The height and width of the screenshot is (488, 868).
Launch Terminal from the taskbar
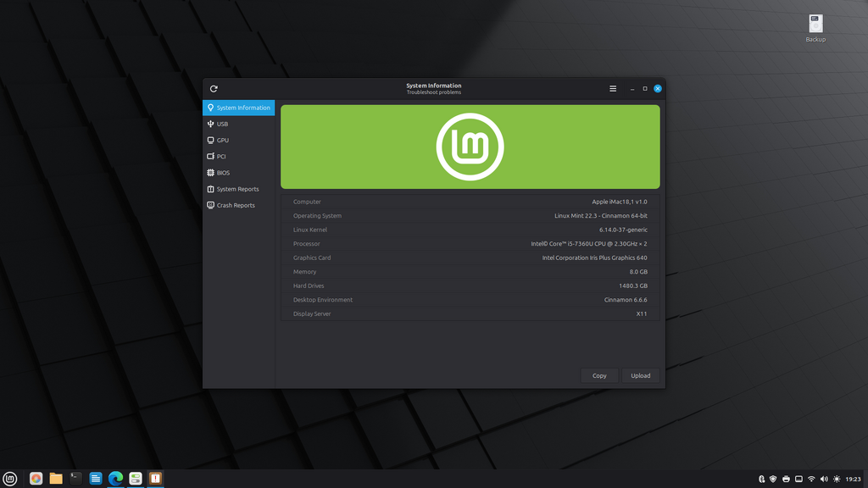75,479
